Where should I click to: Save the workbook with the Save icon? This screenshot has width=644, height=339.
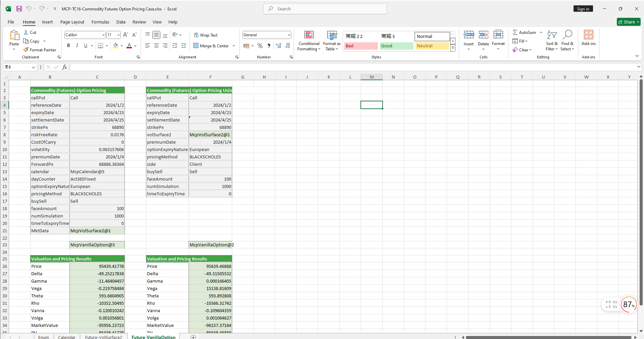19,9
